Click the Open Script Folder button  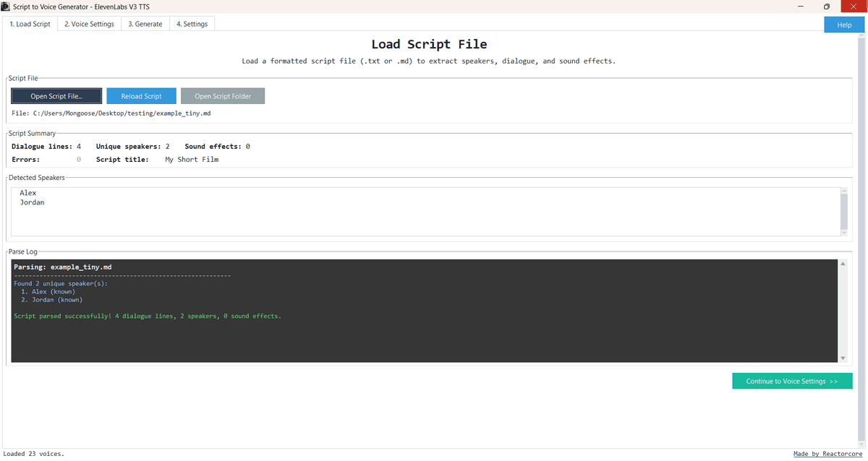(x=223, y=96)
